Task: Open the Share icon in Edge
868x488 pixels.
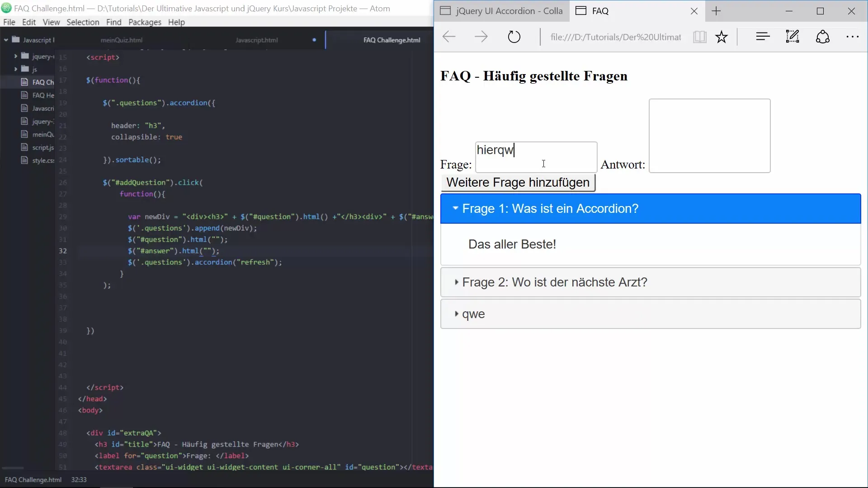Action: tap(822, 37)
